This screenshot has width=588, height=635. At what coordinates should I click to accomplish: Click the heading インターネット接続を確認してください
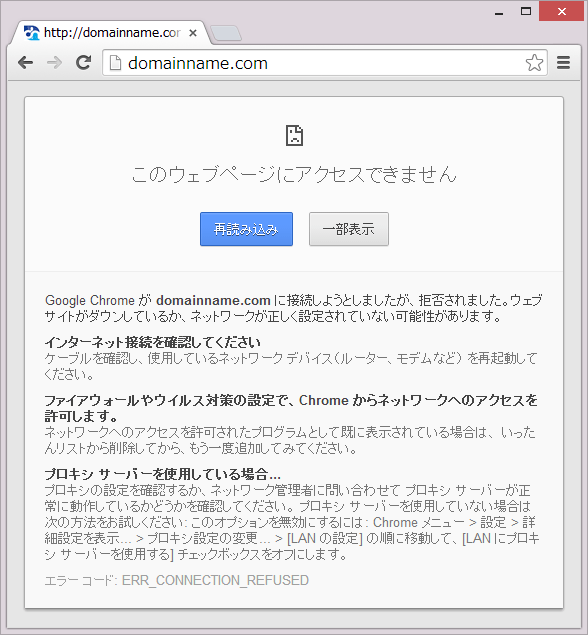(152, 343)
